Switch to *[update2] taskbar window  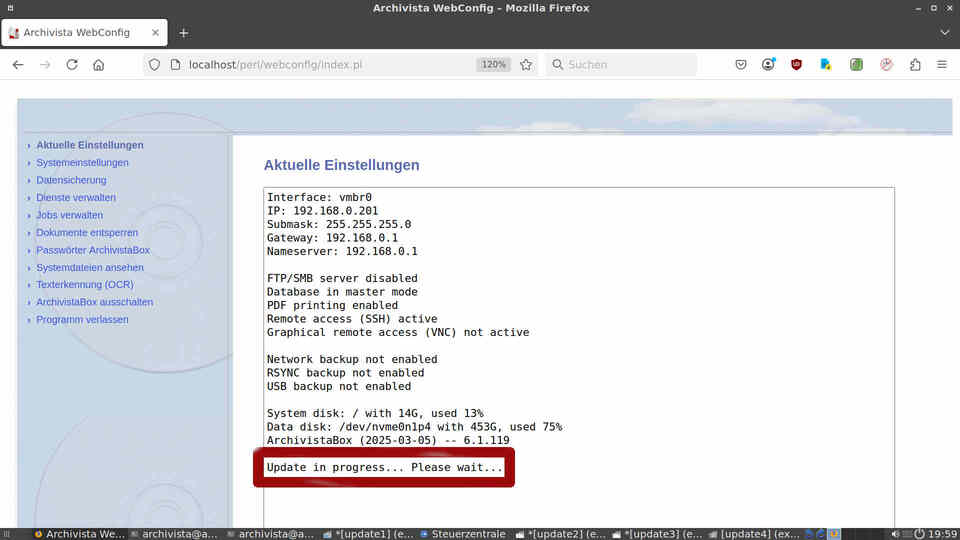tap(560, 534)
